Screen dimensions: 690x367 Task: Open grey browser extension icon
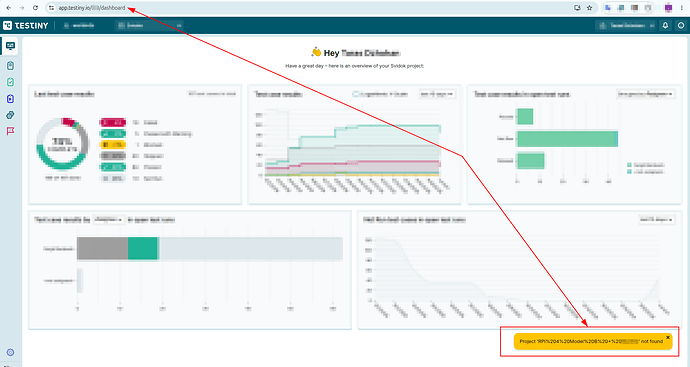[x=648, y=7]
